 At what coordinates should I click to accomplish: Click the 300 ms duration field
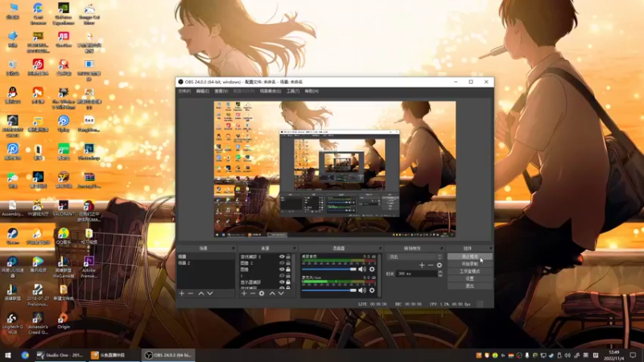point(416,274)
